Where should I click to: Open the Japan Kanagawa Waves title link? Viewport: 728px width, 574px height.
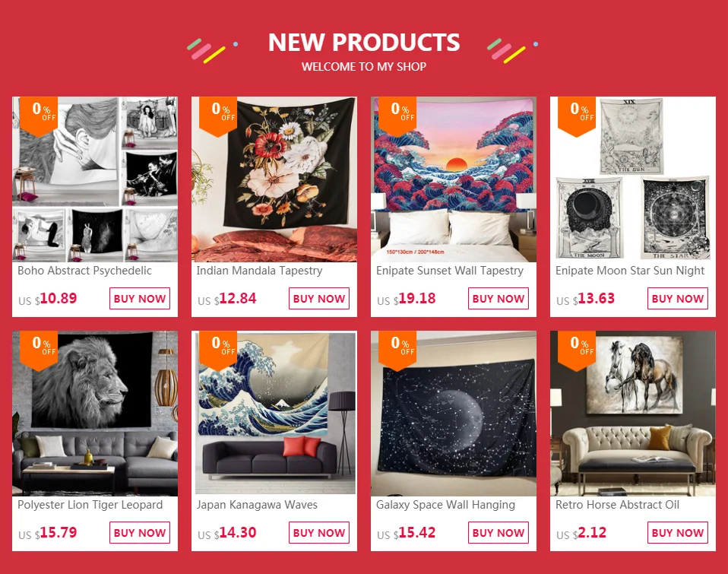(x=257, y=505)
